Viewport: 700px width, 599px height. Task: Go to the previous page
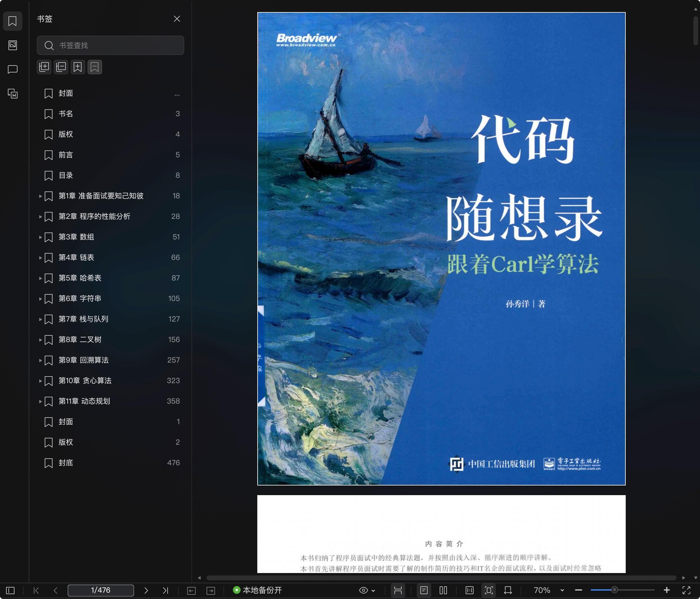tap(55, 590)
